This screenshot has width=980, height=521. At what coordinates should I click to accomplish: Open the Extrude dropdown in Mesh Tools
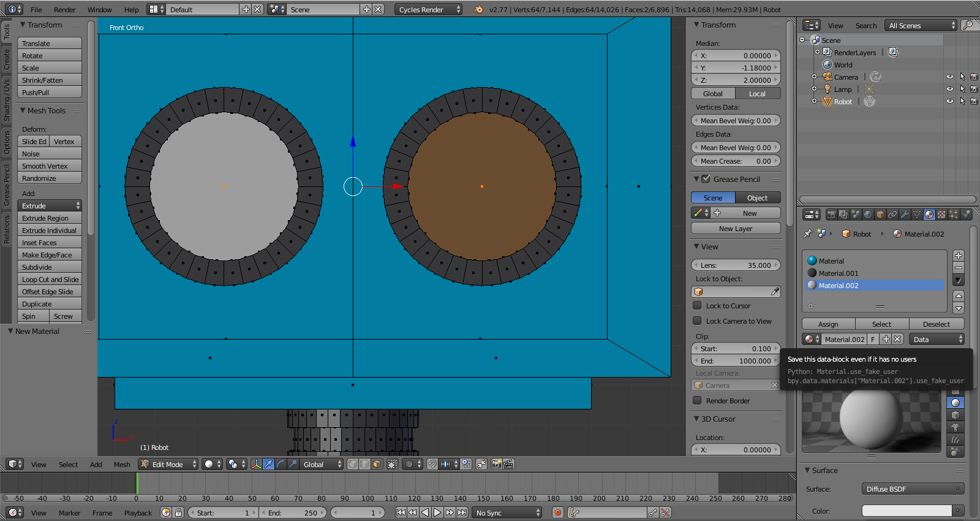(50, 205)
